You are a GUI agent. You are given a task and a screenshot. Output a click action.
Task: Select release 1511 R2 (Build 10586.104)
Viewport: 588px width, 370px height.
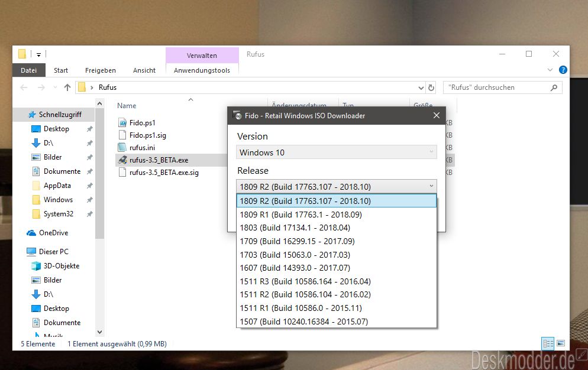pyautogui.click(x=337, y=294)
